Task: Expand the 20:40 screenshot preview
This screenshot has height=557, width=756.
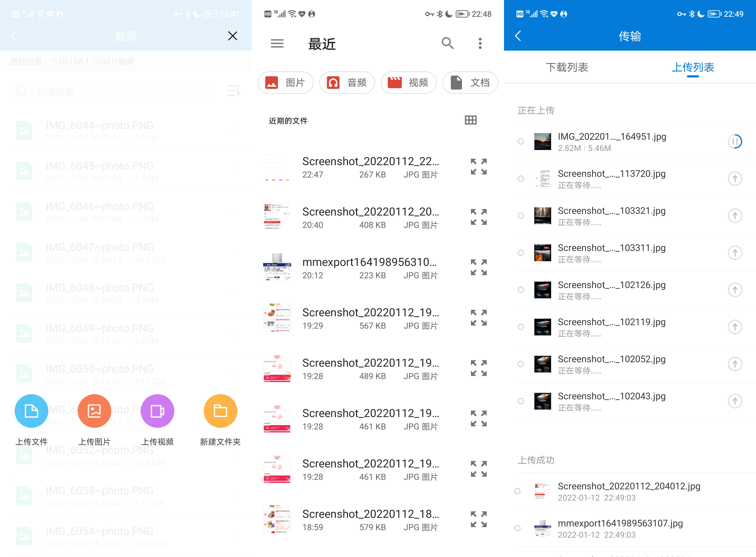Action: [x=479, y=217]
